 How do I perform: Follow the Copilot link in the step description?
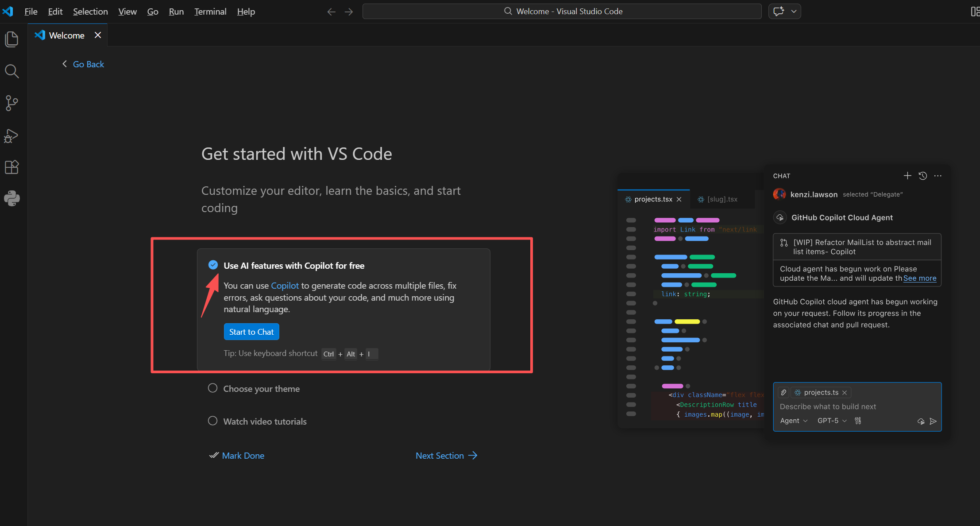click(x=285, y=286)
